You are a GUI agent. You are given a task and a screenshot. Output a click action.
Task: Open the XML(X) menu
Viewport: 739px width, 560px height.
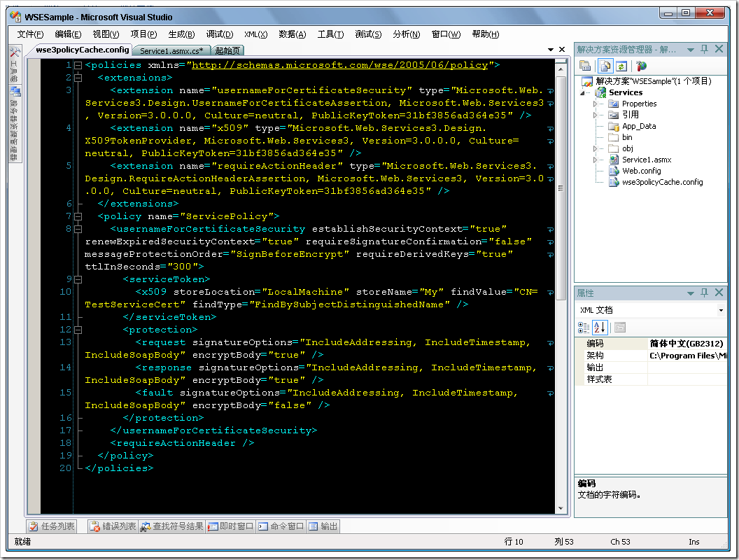256,34
